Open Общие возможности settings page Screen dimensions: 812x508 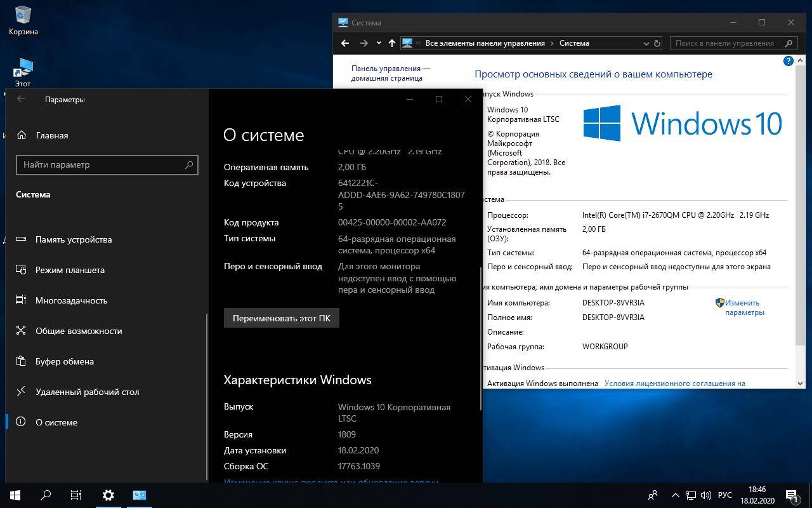click(79, 331)
